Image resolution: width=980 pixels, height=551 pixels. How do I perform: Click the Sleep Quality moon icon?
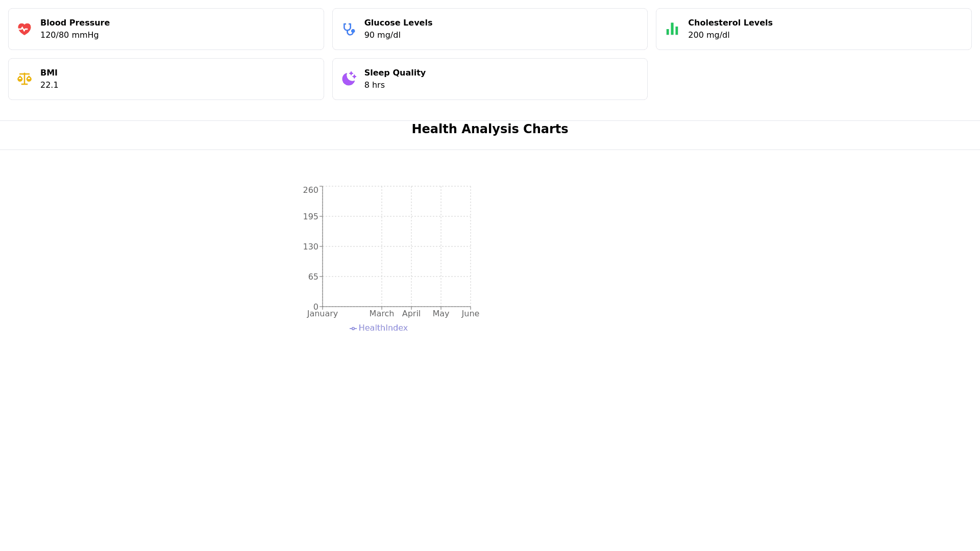(349, 79)
